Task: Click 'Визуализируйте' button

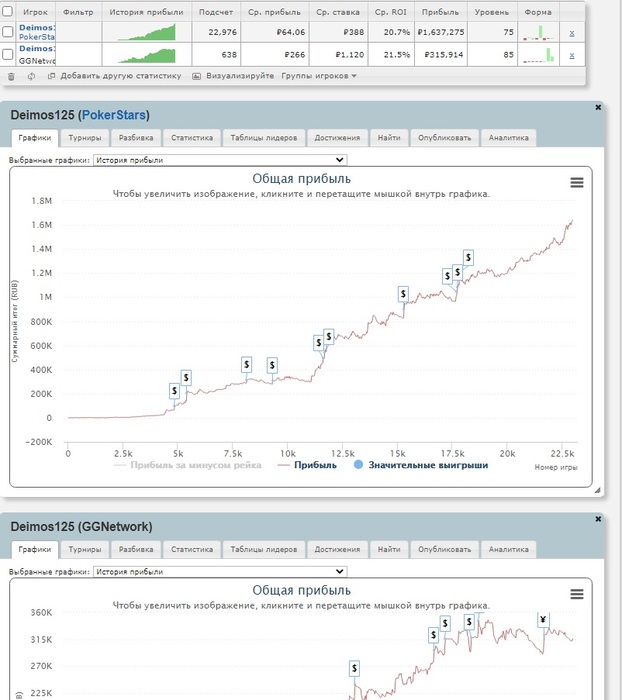Action: click(x=240, y=76)
